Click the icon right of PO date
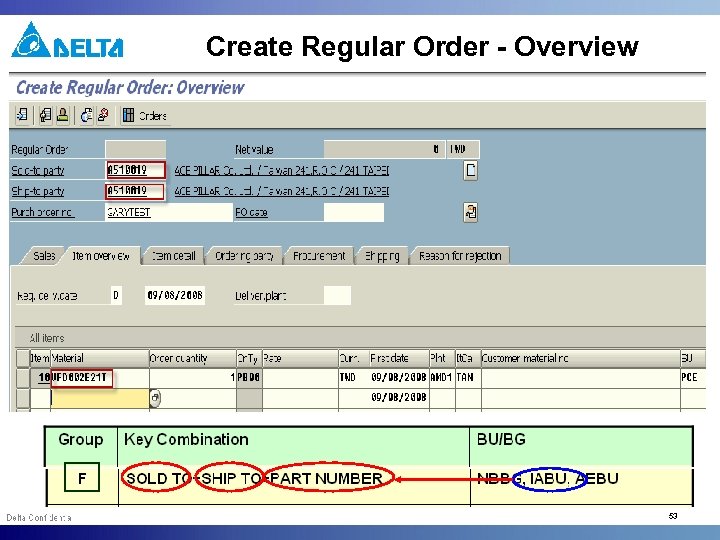Image resolution: width=720 pixels, height=540 pixels. tap(470, 212)
